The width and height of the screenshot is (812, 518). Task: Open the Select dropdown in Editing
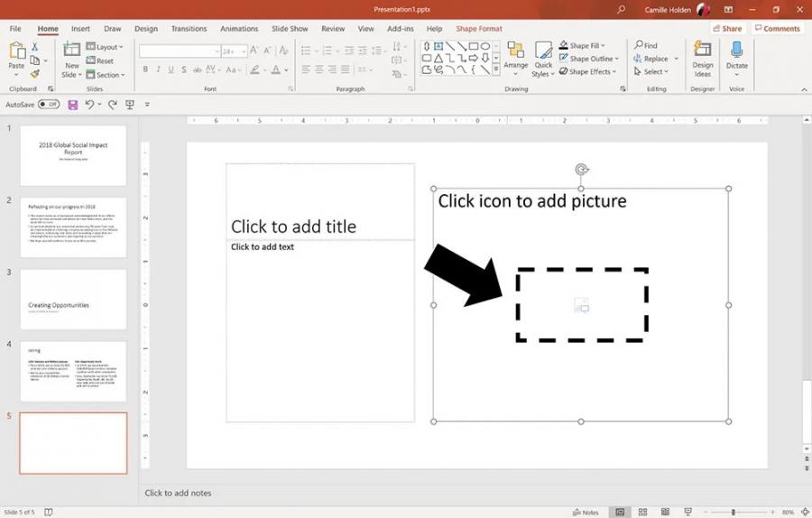pyautogui.click(x=651, y=71)
